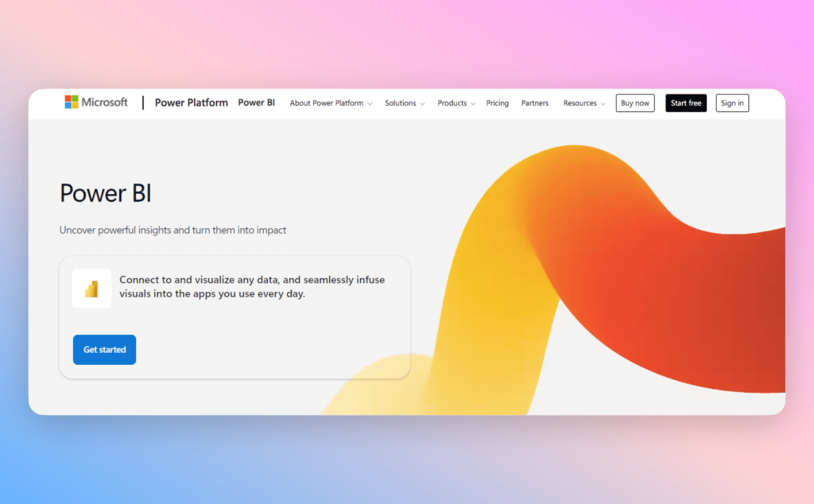Expand the About Power Platform menu

(331, 103)
